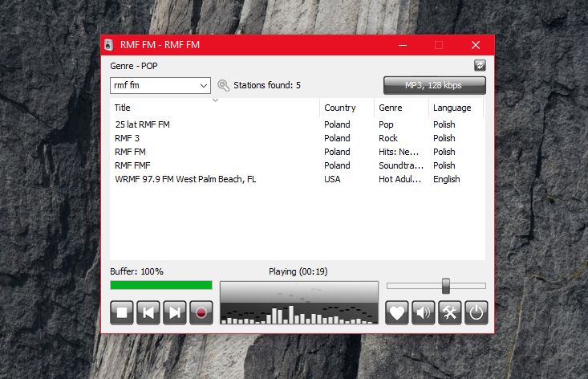Start recording the stream

[x=201, y=313]
